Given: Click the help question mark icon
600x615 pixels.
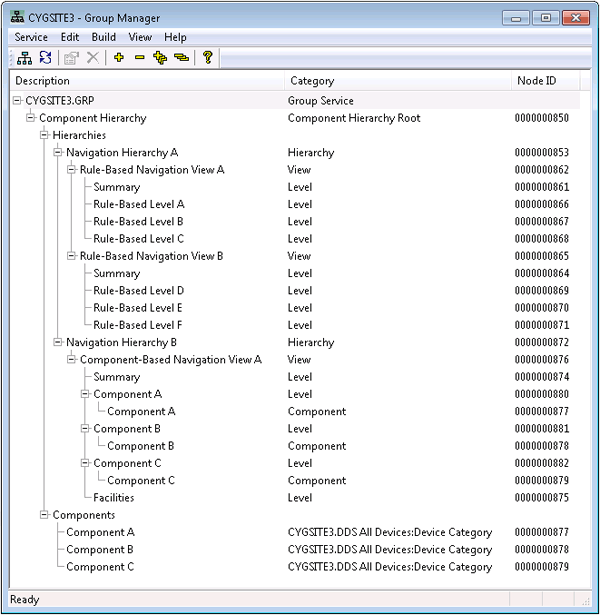Looking at the screenshot, I should [x=208, y=57].
